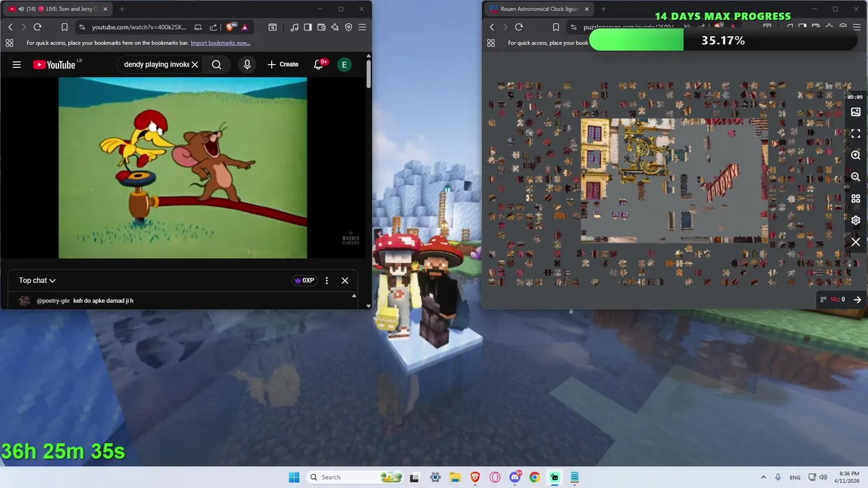Open the puzzle settings gear

[x=856, y=220]
